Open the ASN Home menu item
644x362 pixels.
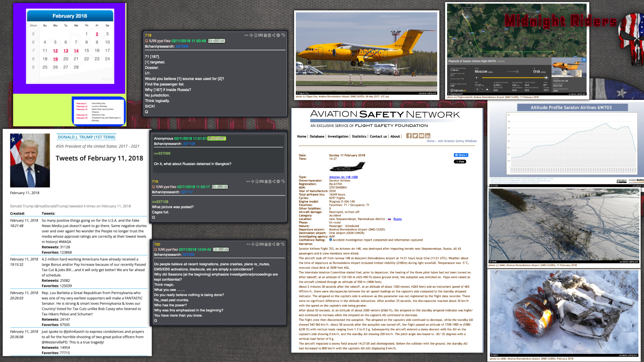[x=302, y=136]
